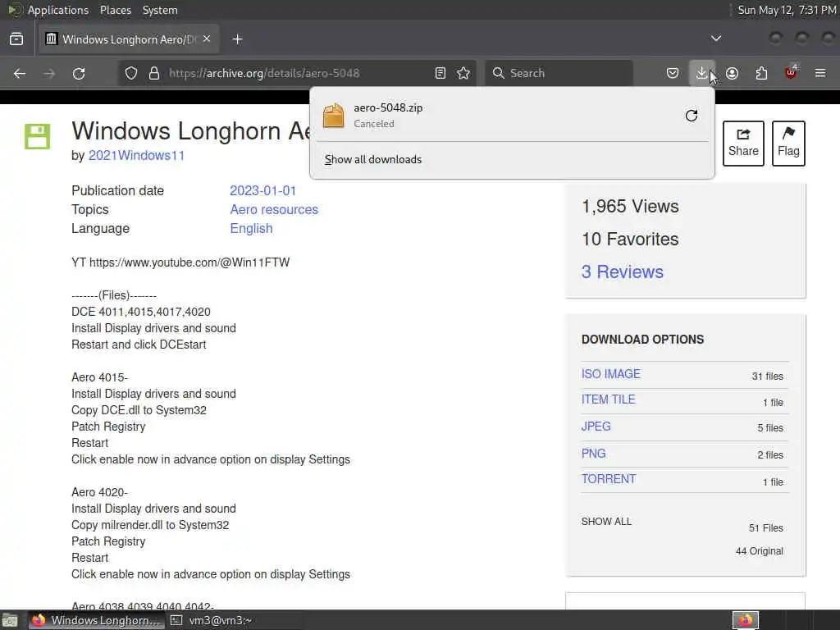View site security via padlock icon
840x630 pixels.
pos(154,73)
